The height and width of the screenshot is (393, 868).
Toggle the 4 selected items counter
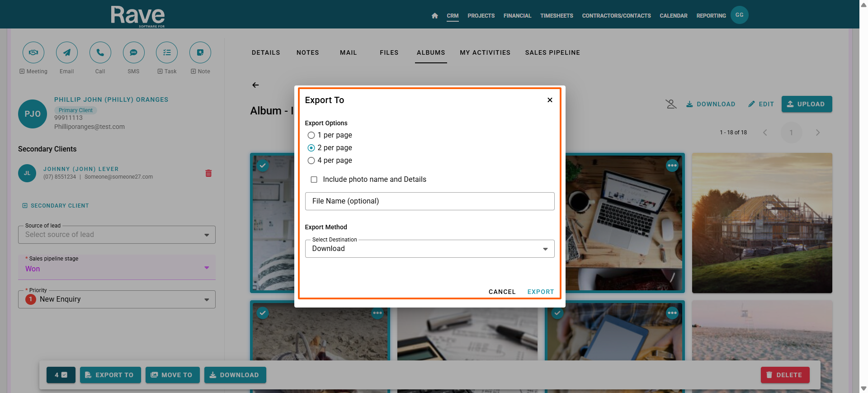[61, 375]
